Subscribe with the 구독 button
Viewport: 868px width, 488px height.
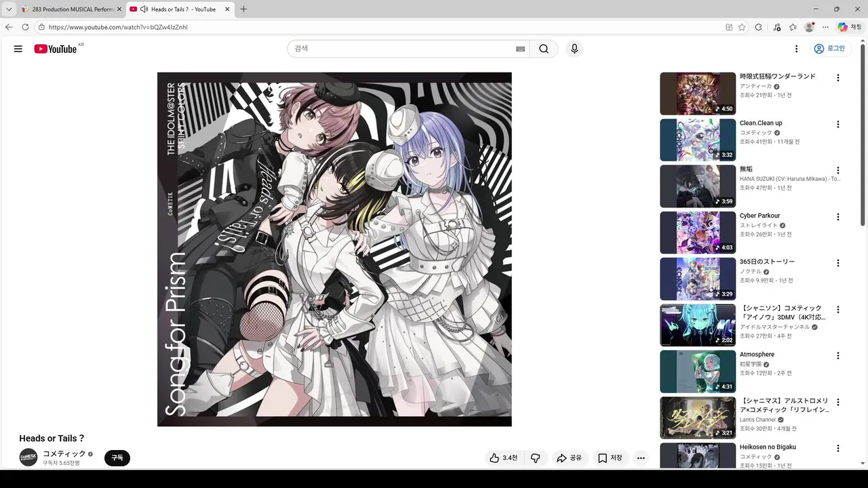[x=117, y=458]
